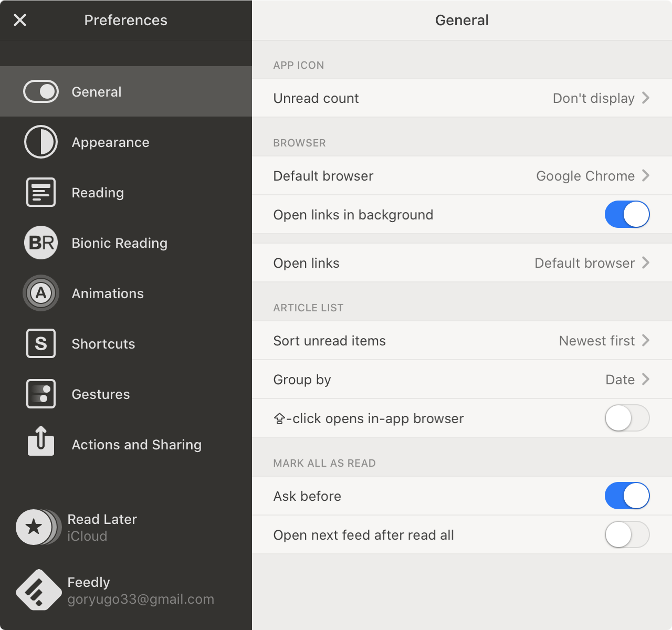The height and width of the screenshot is (630, 672).
Task: Disable Open links in background toggle
Action: (x=627, y=214)
